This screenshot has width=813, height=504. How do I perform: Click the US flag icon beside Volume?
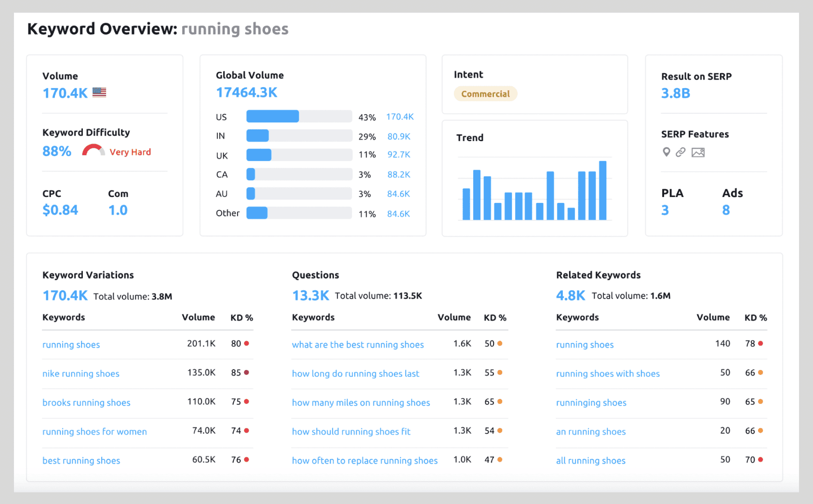pos(99,92)
